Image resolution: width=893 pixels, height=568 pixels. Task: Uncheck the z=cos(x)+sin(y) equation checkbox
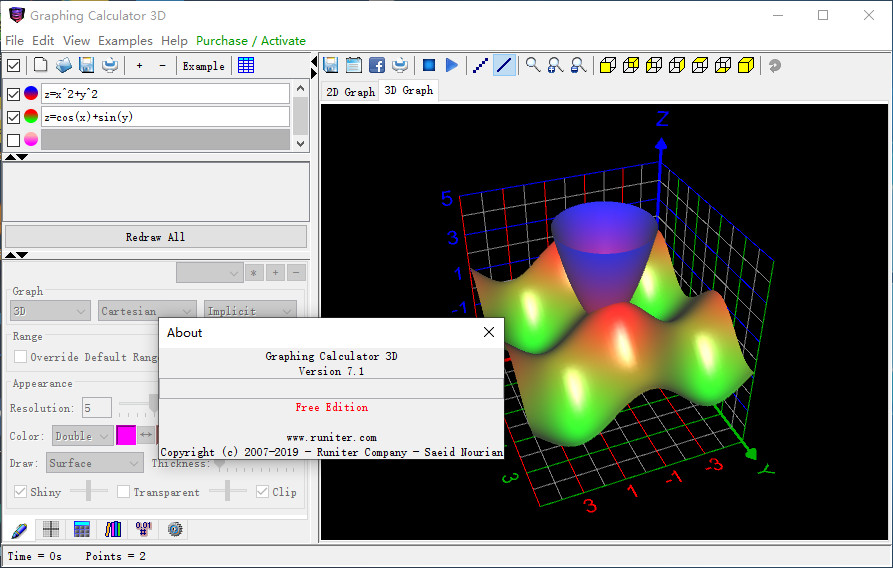pos(13,117)
